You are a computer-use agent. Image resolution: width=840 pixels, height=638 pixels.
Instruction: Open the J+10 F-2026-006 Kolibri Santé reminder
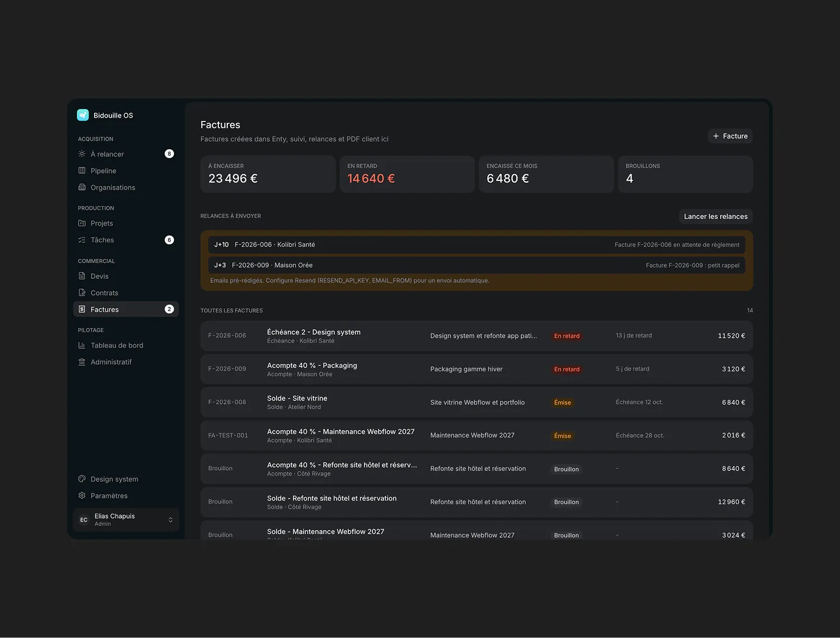pyautogui.click(x=477, y=245)
